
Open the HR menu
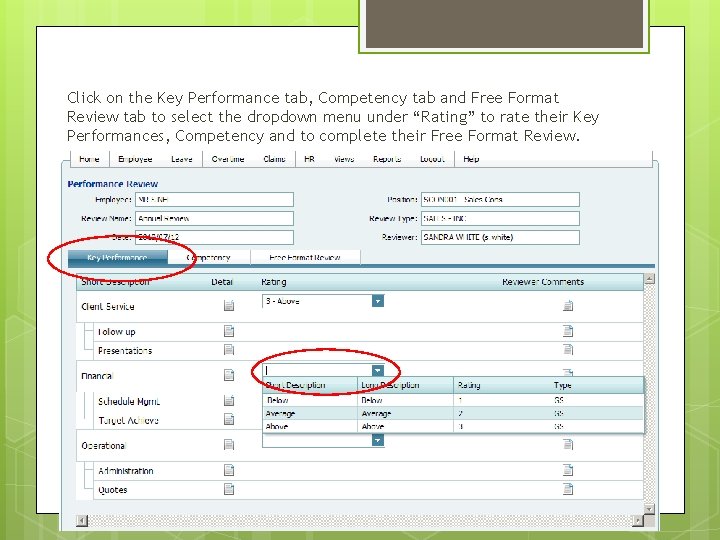309,159
